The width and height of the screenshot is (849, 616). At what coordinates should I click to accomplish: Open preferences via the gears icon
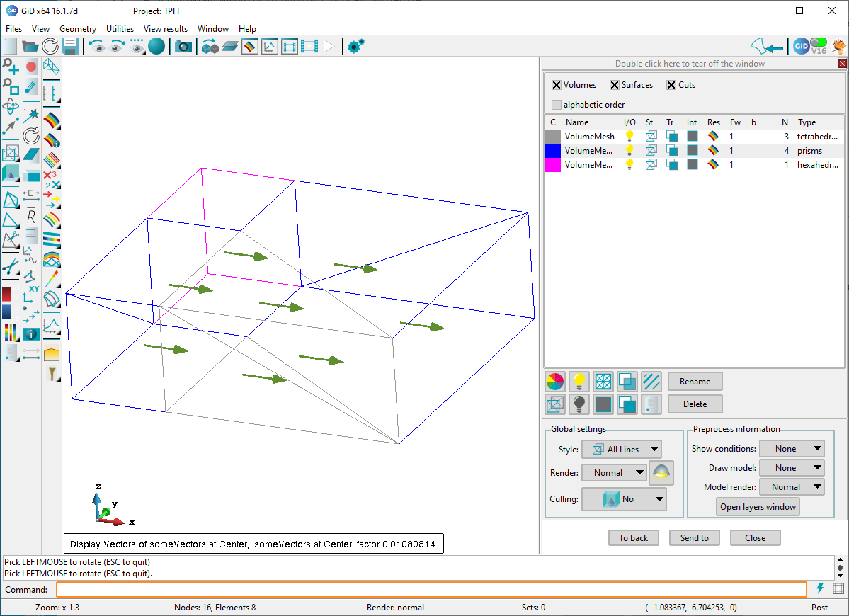[x=355, y=47]
